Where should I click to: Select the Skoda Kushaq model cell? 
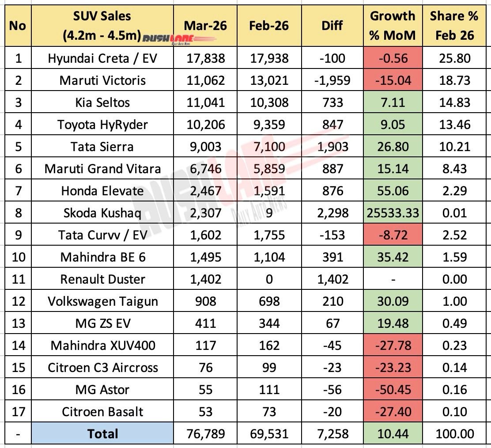[x=102, y=213]
